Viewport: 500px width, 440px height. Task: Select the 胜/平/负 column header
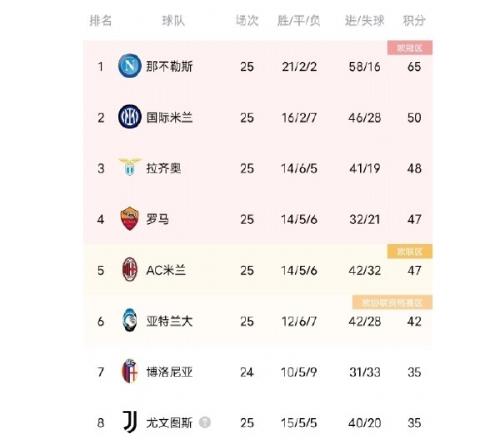[299, 21]
